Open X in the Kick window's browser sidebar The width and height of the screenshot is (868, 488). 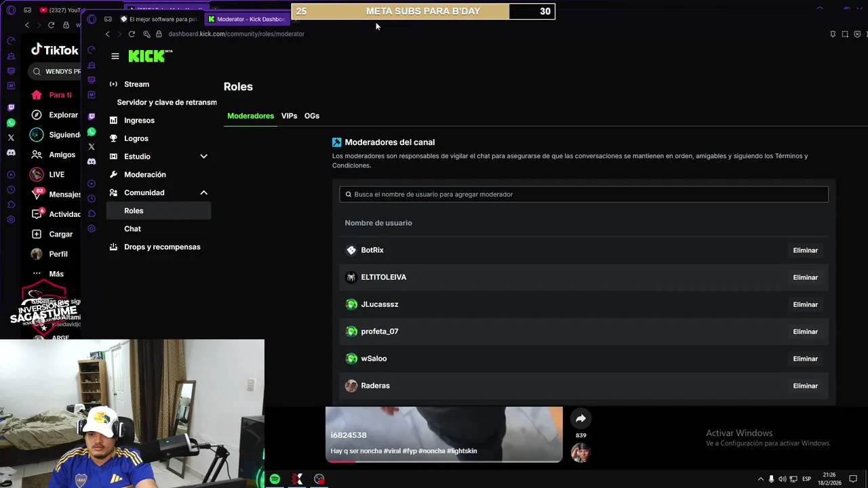pos(92,146)
